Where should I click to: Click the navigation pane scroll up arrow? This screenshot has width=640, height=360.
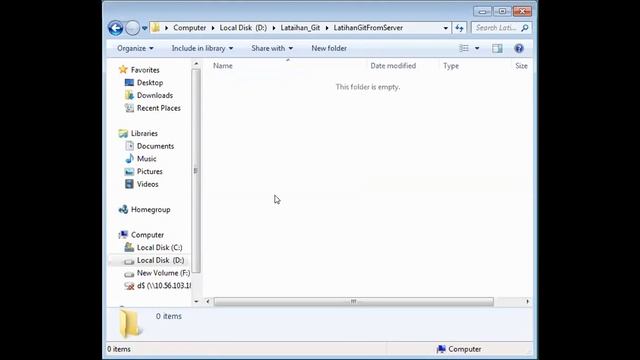pos(196,64)
